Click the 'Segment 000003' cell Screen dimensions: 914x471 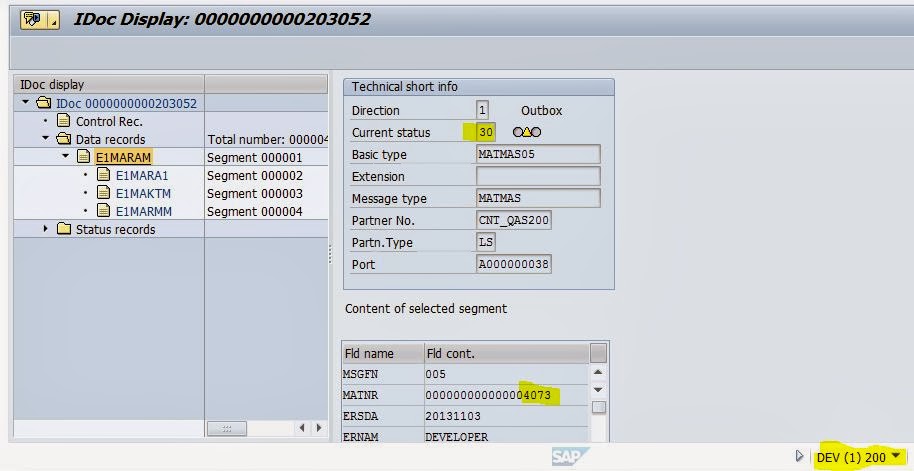266,194
